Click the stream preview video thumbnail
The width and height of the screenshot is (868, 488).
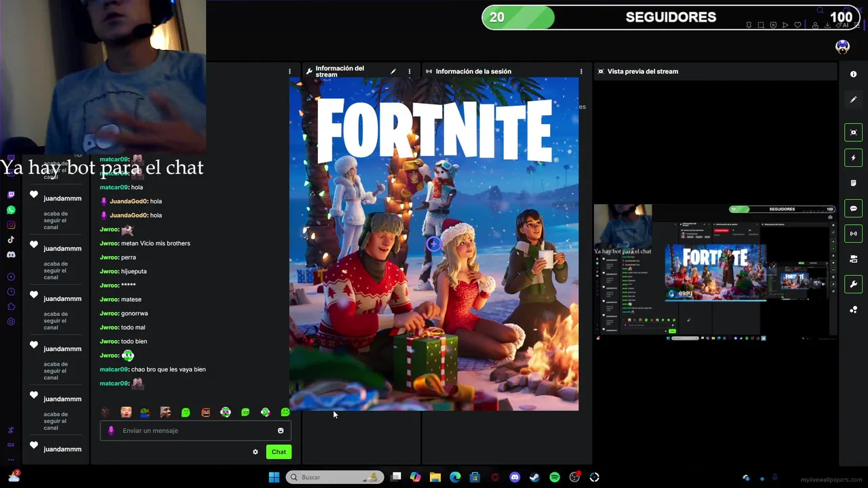click(x=715, y=272)
